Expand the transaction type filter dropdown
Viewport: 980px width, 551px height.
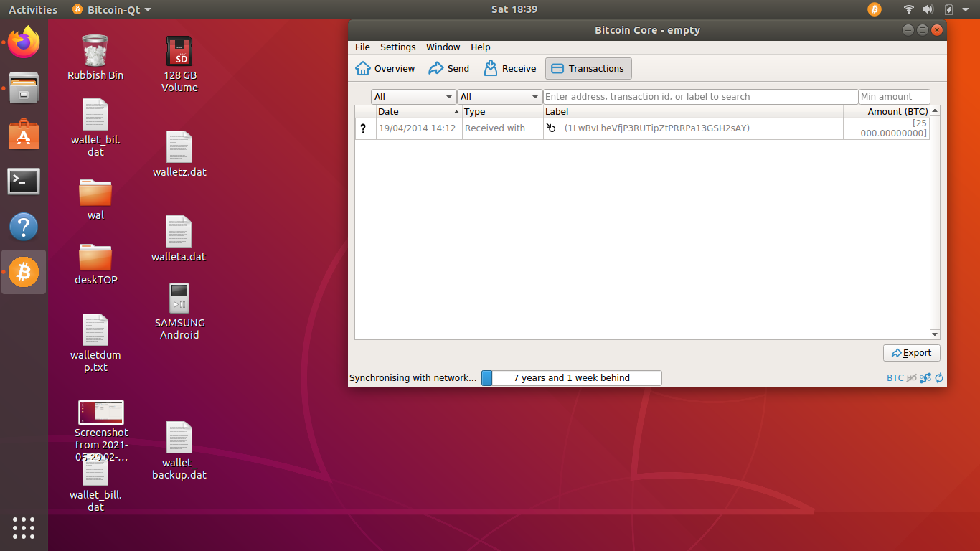[499, 97]
